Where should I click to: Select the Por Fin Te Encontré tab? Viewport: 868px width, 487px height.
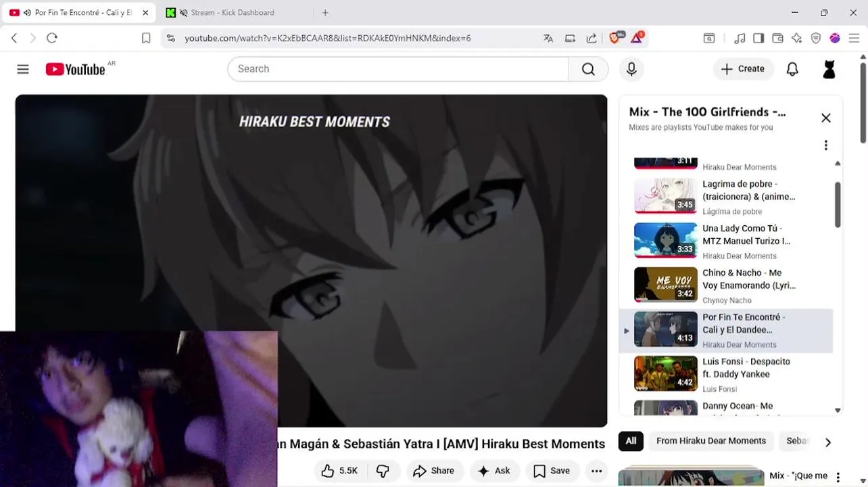(x=80, y=12)
